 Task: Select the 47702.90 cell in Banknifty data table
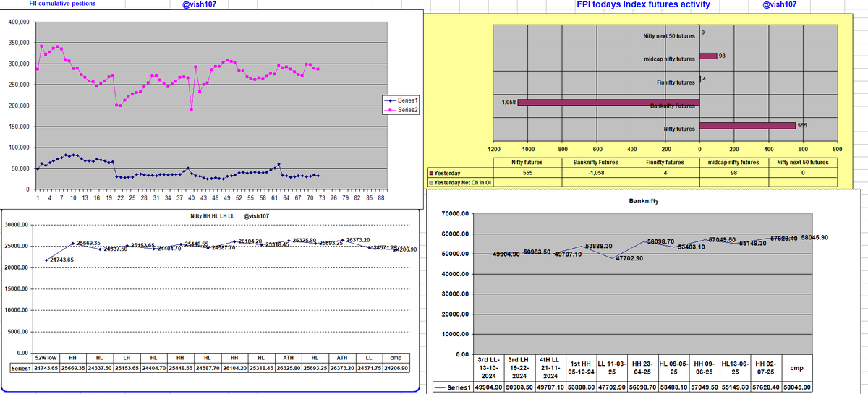[x=612, y=387]
